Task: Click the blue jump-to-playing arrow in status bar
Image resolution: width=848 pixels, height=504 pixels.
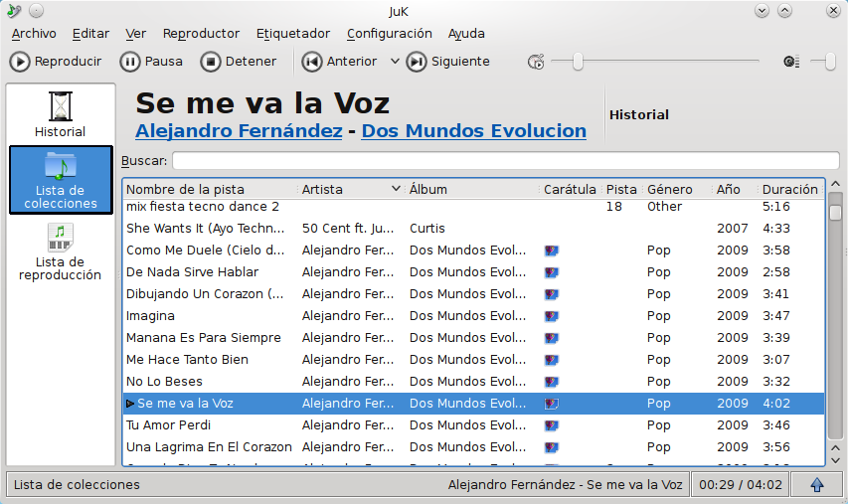Action: [816, 484]
